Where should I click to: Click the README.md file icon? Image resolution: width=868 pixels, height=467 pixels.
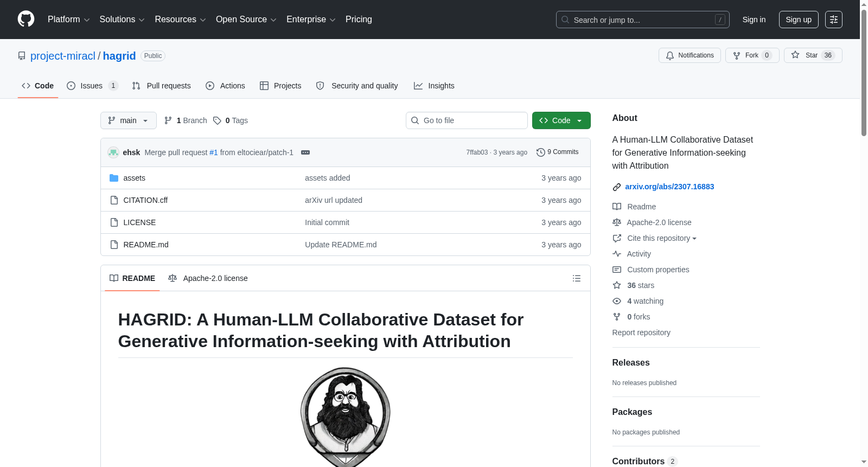[114, 245]
